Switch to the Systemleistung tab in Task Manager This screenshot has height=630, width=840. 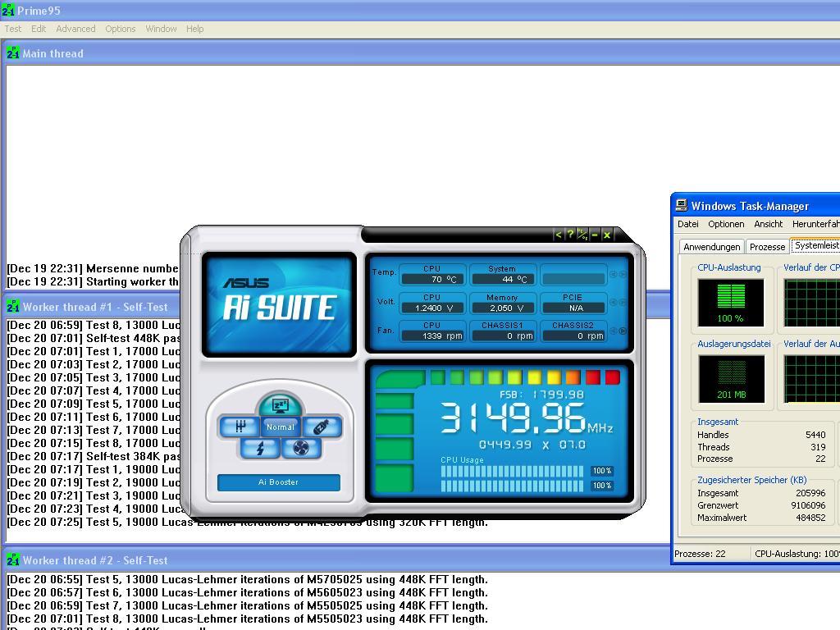[816, 245]
